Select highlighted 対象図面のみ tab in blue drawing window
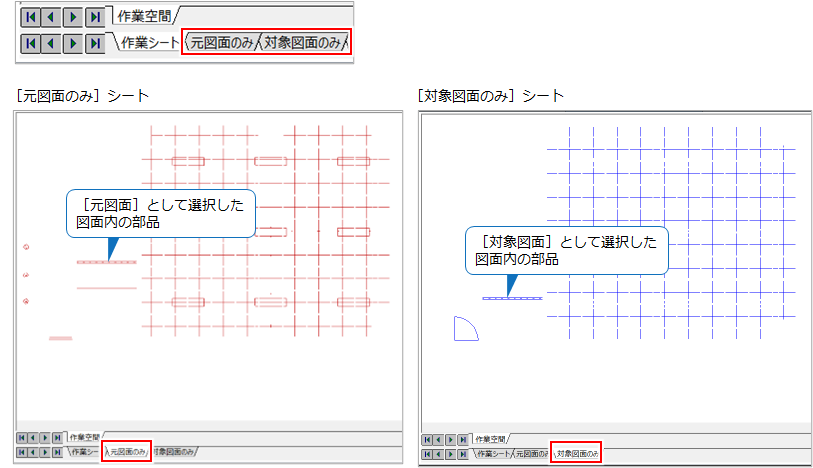 point(577,454)
